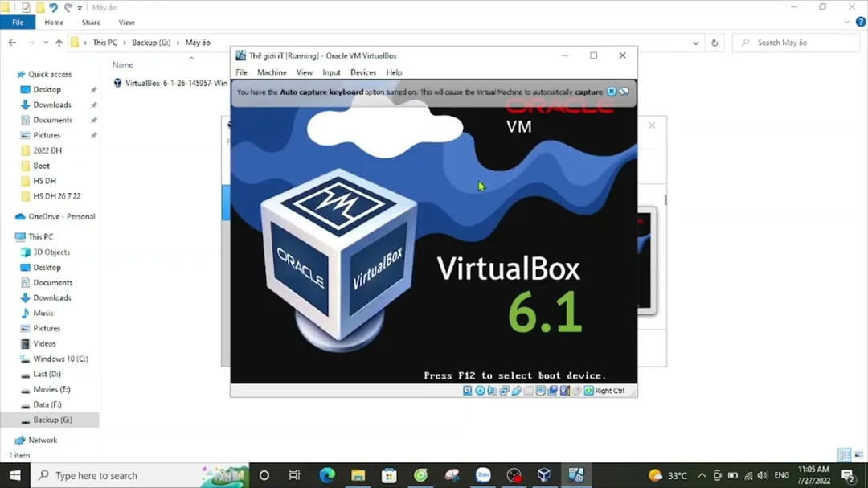
Task: Switch to Share tab in File Explorer
Action: coord(91,23)
